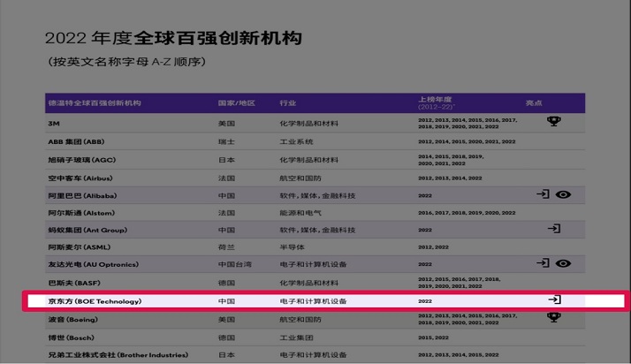Click the 巴斯夫 (BASF) company name
This screenshot has height=364, width=631.
76,282
